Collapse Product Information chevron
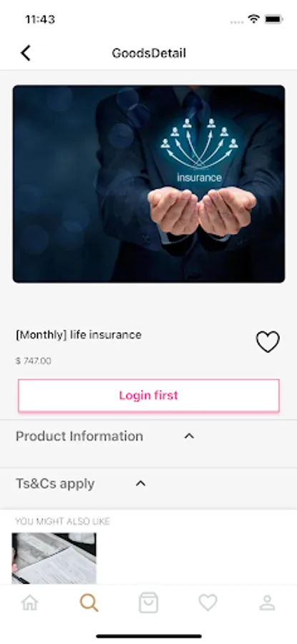297x644 pixels. (x=189, y=436)
